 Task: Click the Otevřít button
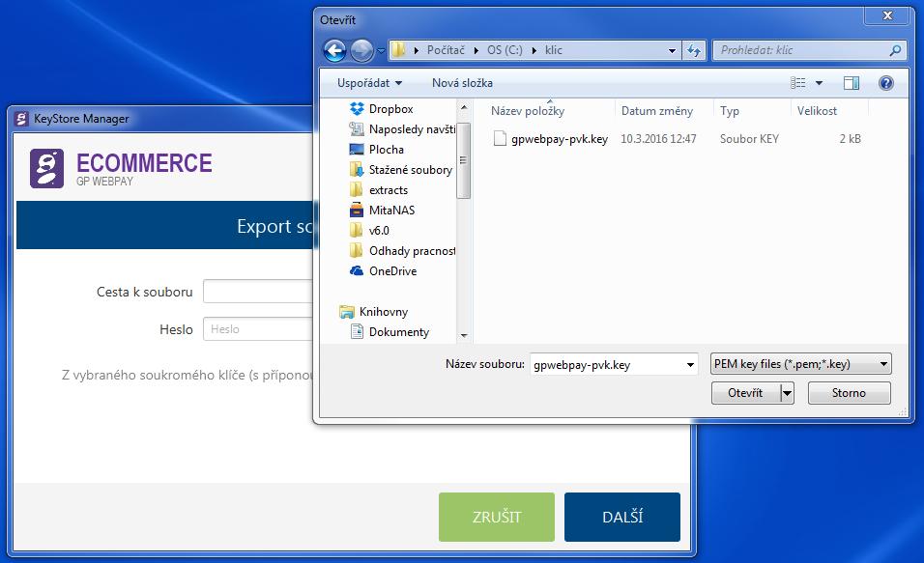(x=745, y=393)
